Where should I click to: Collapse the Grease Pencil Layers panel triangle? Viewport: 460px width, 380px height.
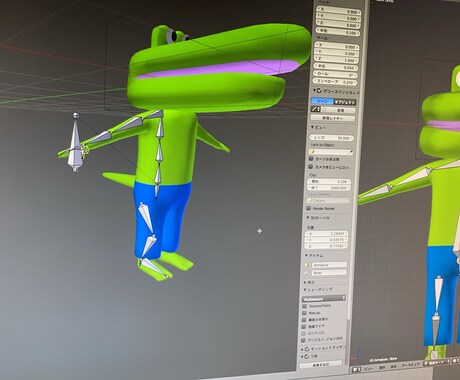tap(314, 90)
